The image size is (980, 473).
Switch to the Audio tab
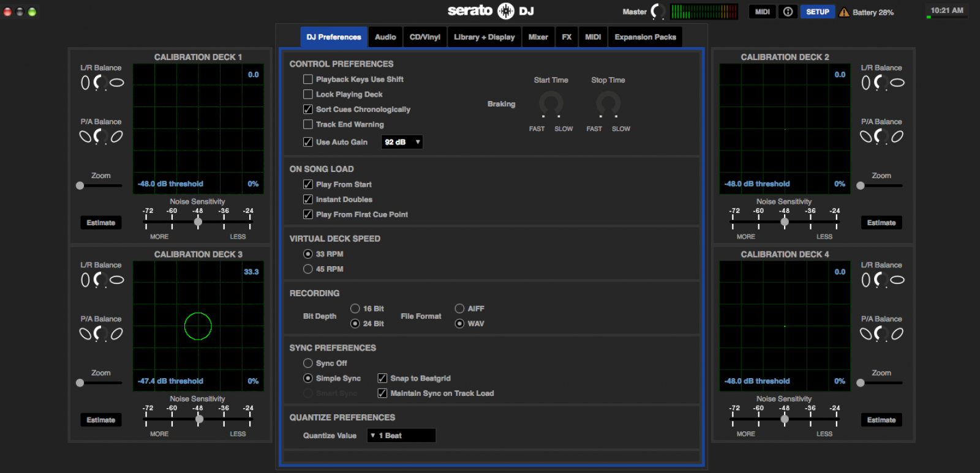point(385,37)
